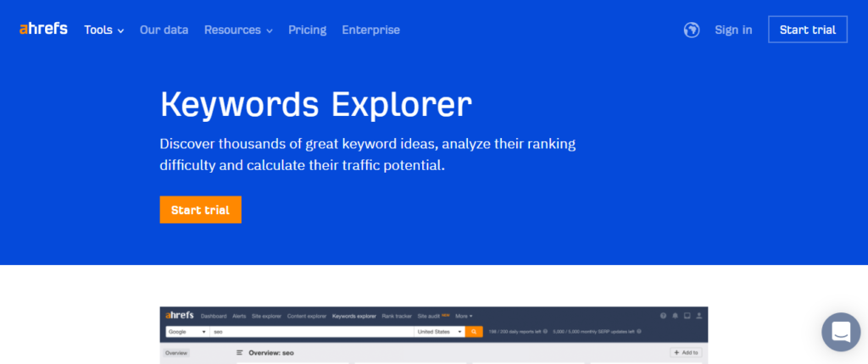Click the help question-mark icon in product screenshot
The height and width of the screenshot is (364, 868).
coord(663,316)
